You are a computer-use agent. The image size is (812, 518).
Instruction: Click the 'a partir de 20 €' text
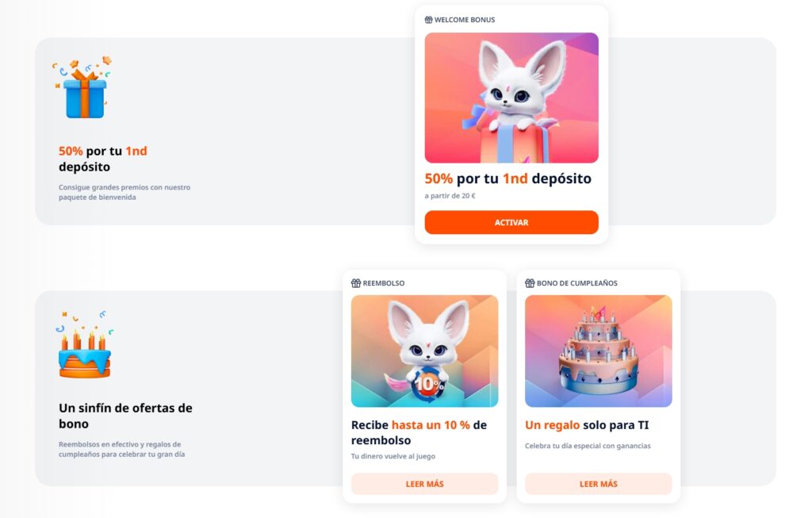point(450,196)
